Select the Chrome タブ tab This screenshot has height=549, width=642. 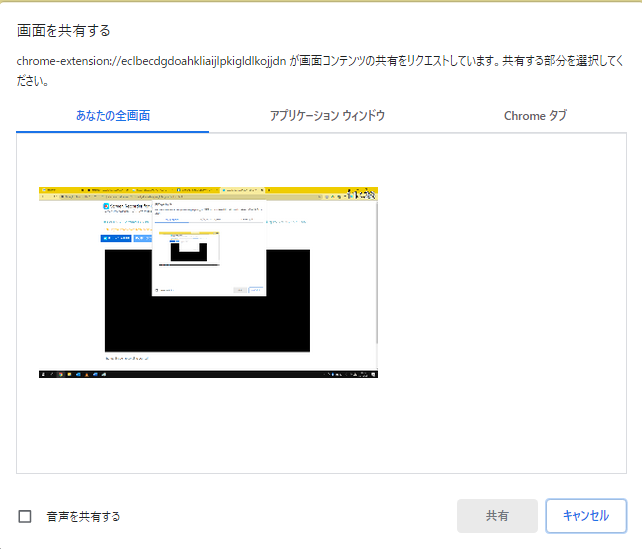click(535, 116)
